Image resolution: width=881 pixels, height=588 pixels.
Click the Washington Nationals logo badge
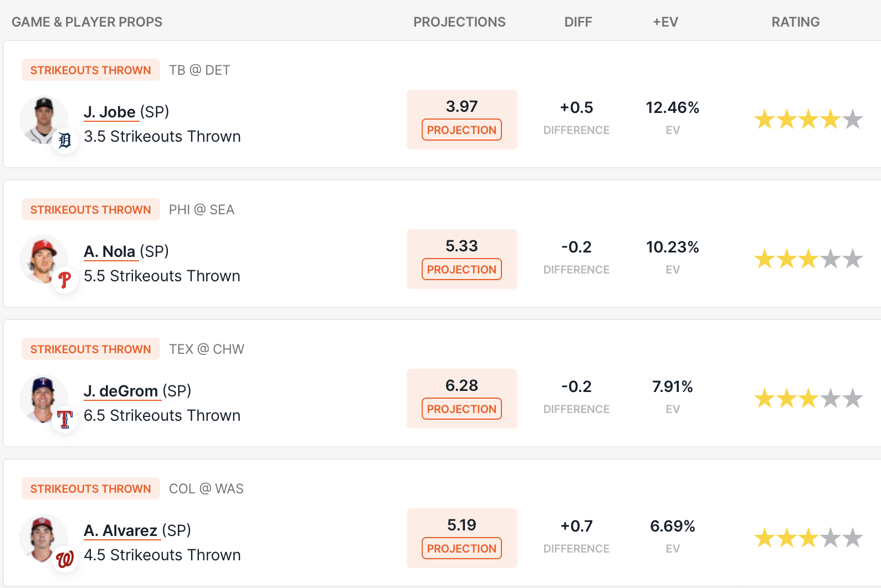[65, 559]
